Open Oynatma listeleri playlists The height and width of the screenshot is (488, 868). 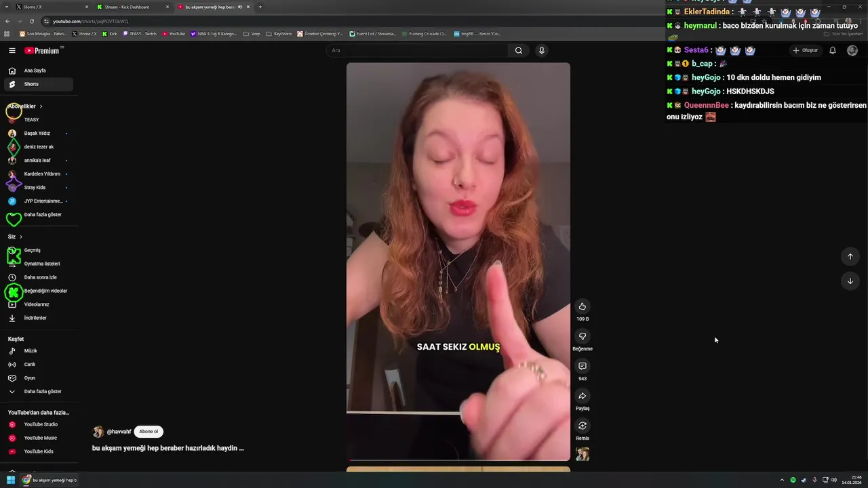click(x=39, y=264)
